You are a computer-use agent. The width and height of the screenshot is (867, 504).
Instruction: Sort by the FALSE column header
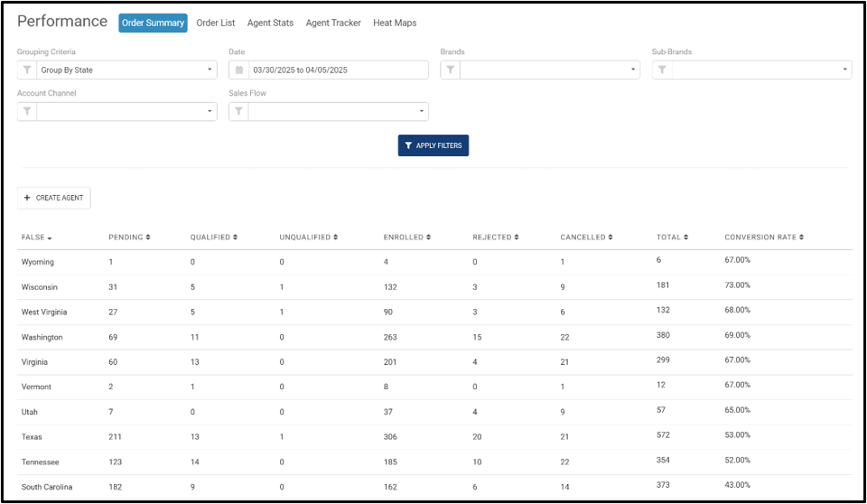coord(36,238)
